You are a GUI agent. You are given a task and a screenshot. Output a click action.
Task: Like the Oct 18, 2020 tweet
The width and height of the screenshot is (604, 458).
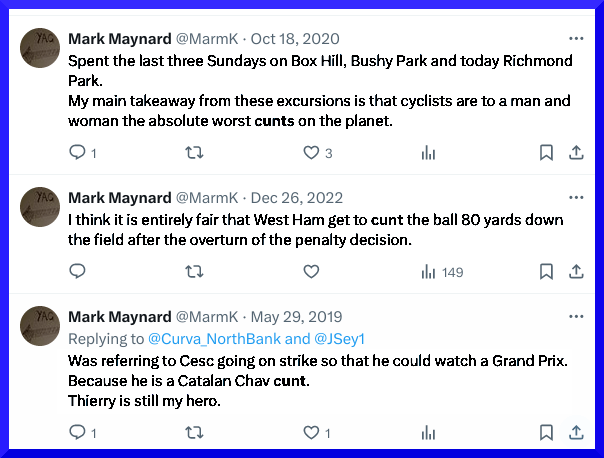(x=311, y=153)
